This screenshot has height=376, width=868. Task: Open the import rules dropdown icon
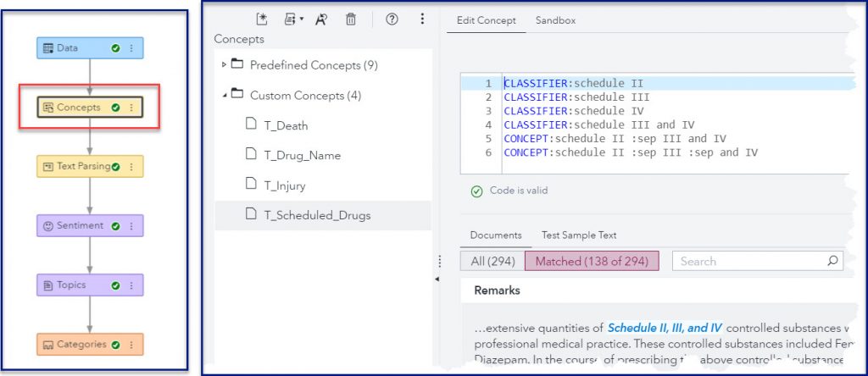pyautogui.click(x=294, y=19)
